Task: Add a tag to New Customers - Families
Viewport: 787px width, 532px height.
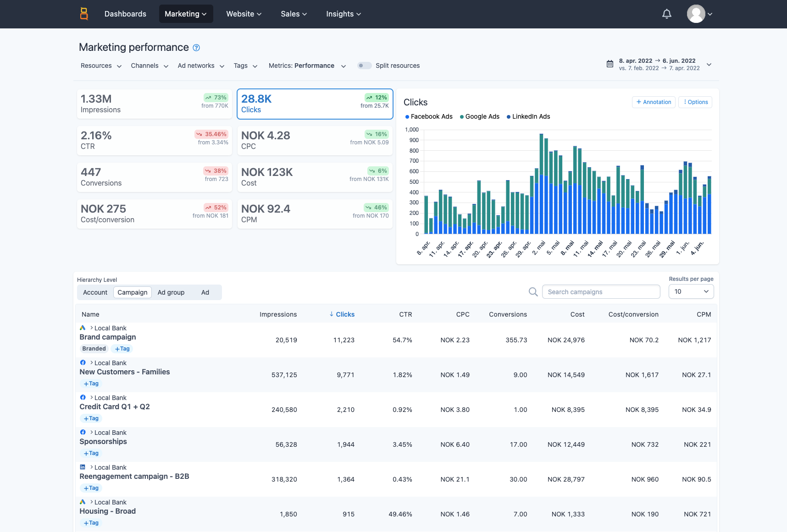Action: point(91,384)
